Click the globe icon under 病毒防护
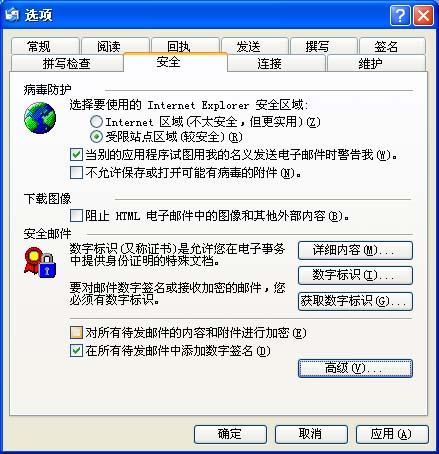This screenshot has height=454, width=439. [40, 118]
